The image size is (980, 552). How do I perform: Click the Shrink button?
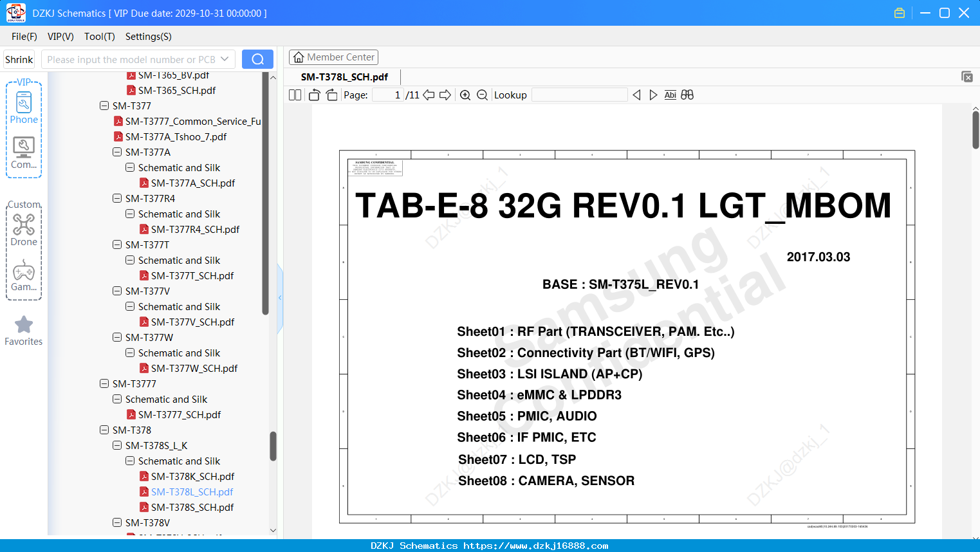tap(19, 59)
